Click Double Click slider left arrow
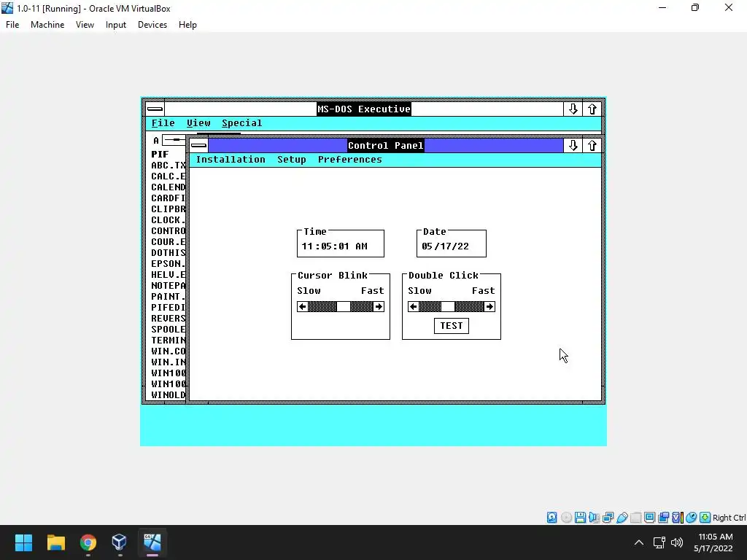The width and height of the screenshot is (747, 560). click(414, 307)
